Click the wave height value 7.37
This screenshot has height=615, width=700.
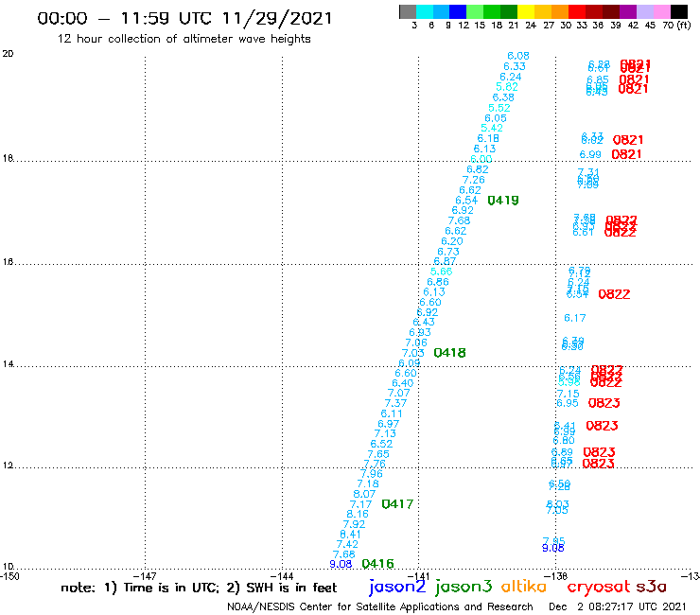[x=395, y=403]
